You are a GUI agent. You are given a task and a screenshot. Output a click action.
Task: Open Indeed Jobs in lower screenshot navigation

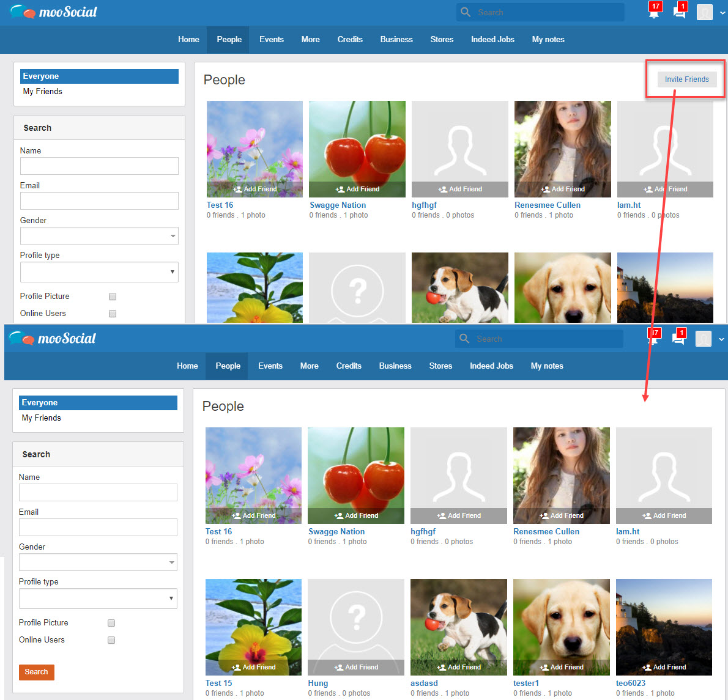tap(492, 366)
